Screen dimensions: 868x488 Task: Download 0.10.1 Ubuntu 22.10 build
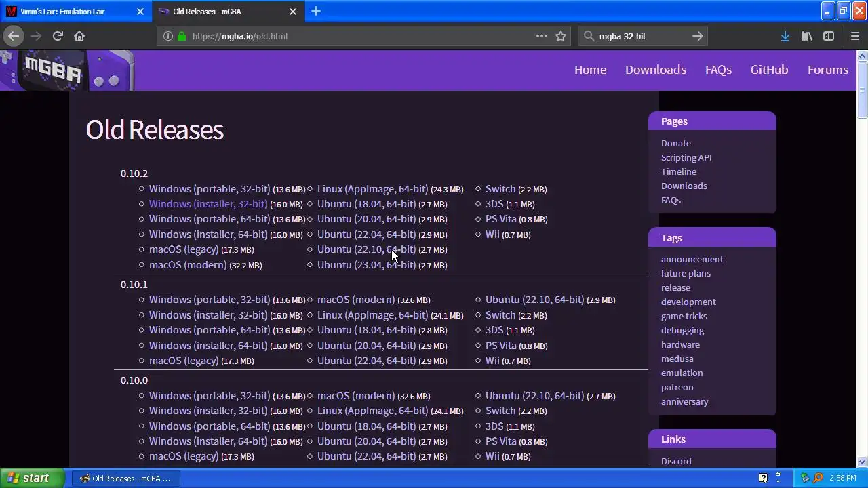coord(534,300)
